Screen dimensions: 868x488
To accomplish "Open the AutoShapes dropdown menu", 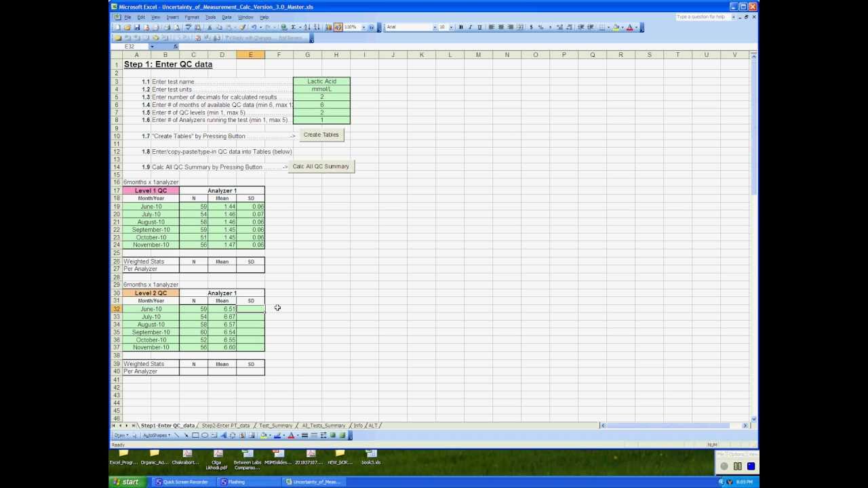I will point(156,435).
